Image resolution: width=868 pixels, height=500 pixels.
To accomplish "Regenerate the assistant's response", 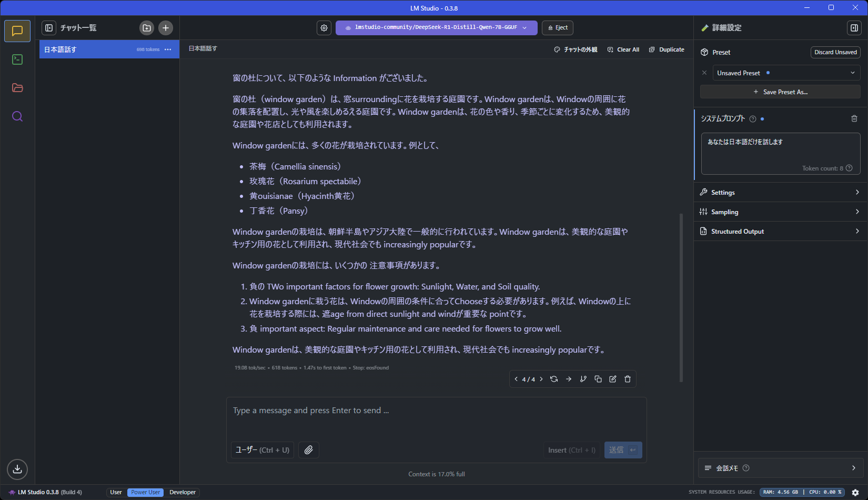I will pyautogui.click(x=553, y=378).
